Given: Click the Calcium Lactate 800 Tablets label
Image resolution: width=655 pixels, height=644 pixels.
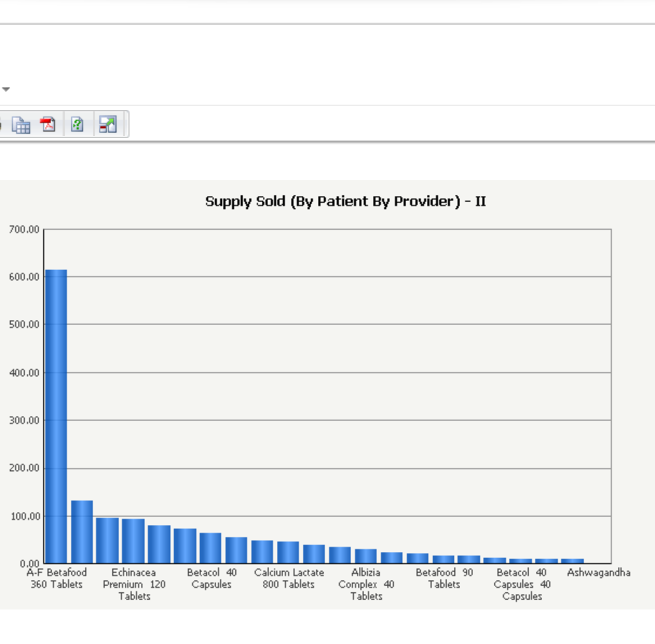Looking at the screenshot, I should [x=289, y=578].
